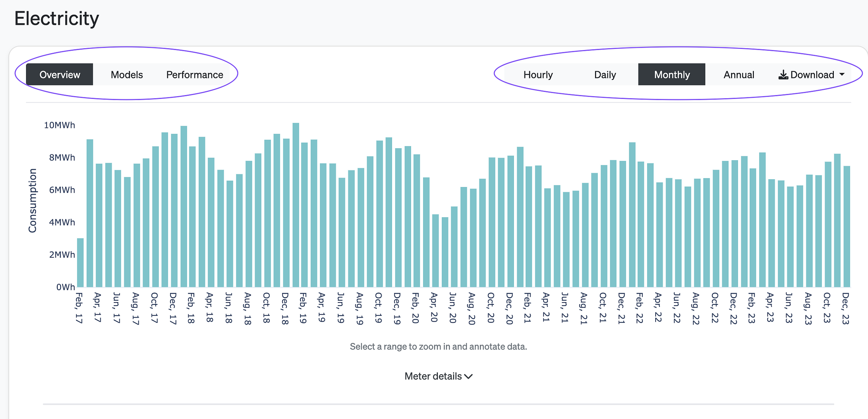This screenshot has width=868, height=419.
Task: Click the Electricity page heading
Action: point(57,19)
